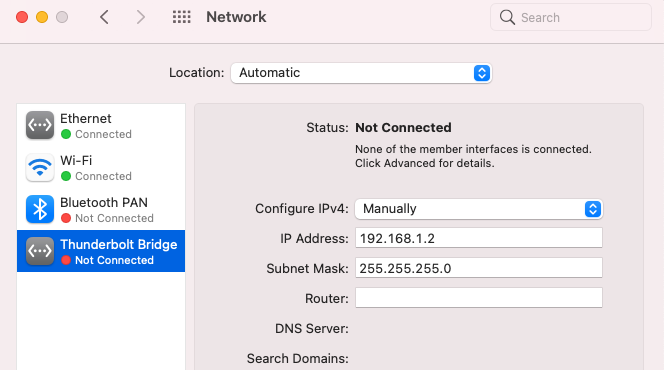Go back with the left chevron

(104, 17)
